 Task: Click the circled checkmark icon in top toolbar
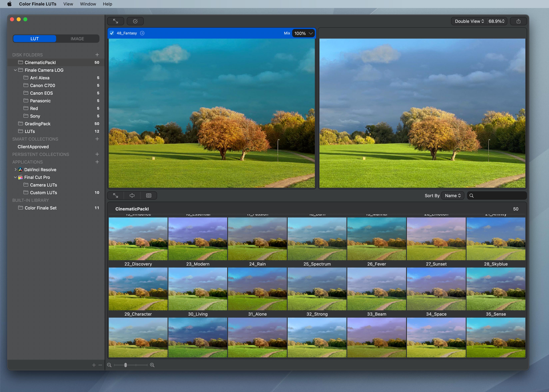[135, 21]
